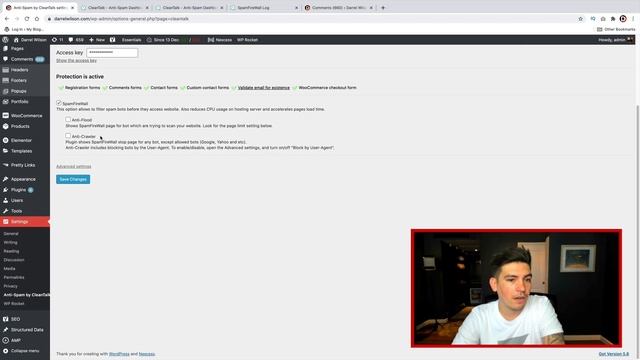Image resolution: width=640 pixels, height=360 pixels.
Task: Expand Advanced settings link
Action: click(x=73, y=167)
